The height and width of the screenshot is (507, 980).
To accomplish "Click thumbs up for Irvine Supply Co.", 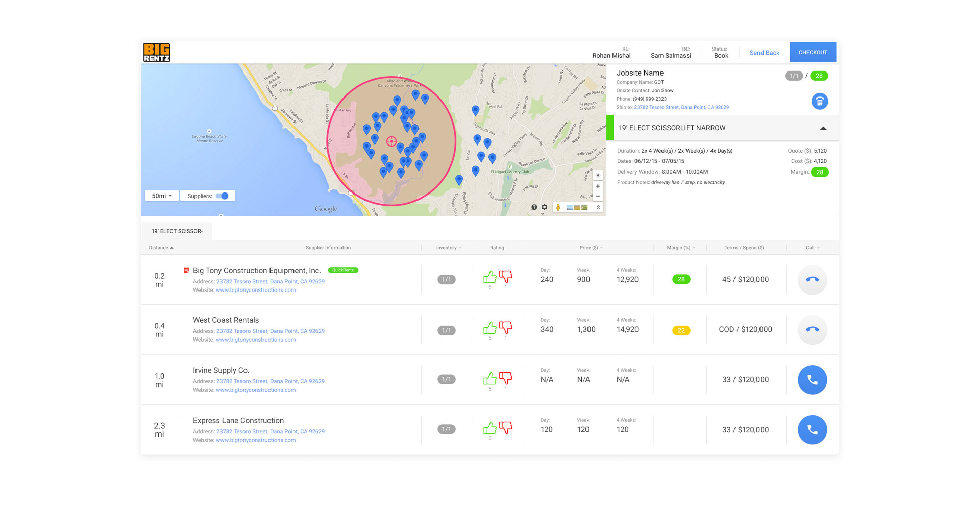I will tap(490, 378).
